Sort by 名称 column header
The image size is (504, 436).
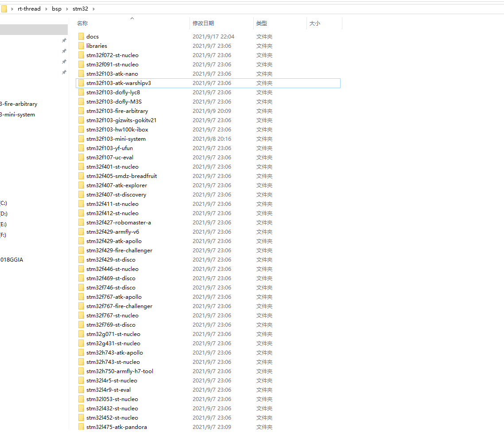[82, 23]
